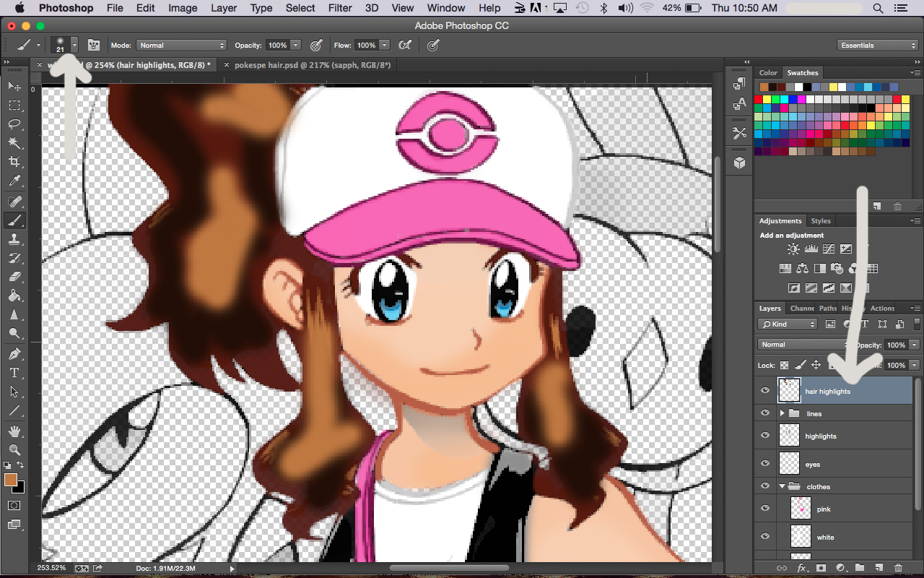The width and height of the screenshot is (924, 578).
Task: Add a layer mask from Layers panel bottom
Action: [x=821, y=569]
